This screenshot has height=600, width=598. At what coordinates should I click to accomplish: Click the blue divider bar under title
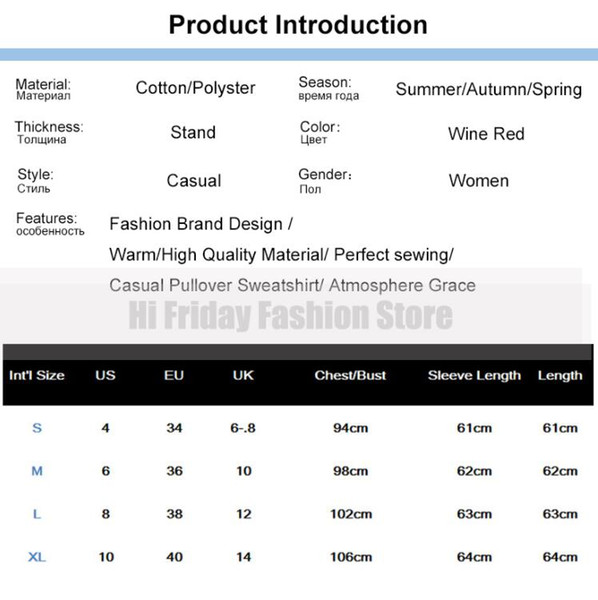click(299, 55)
